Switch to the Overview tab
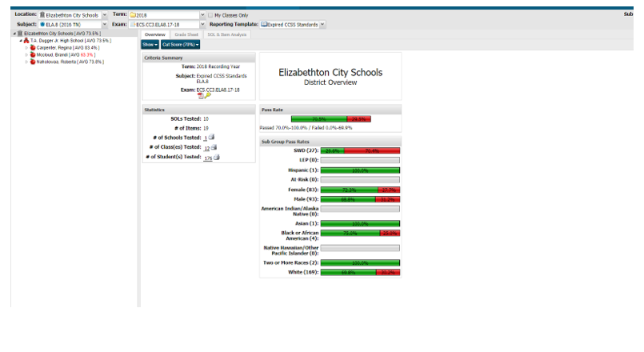Image resolution: width=644 pixels, height=352 pixels. tap(155, 34)
